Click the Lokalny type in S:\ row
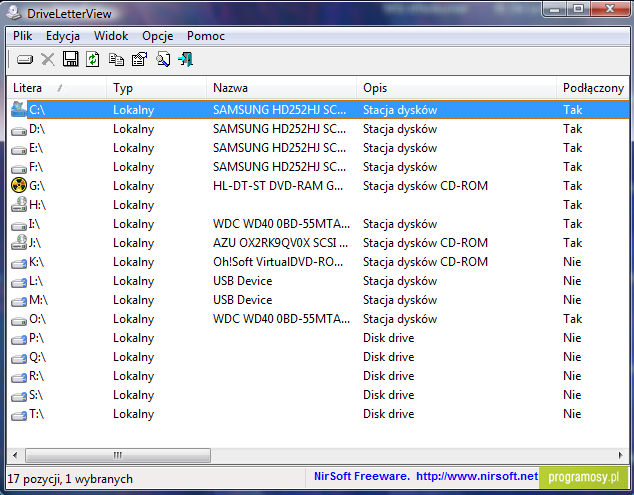634x495 pixels. [x=133, y=395]
